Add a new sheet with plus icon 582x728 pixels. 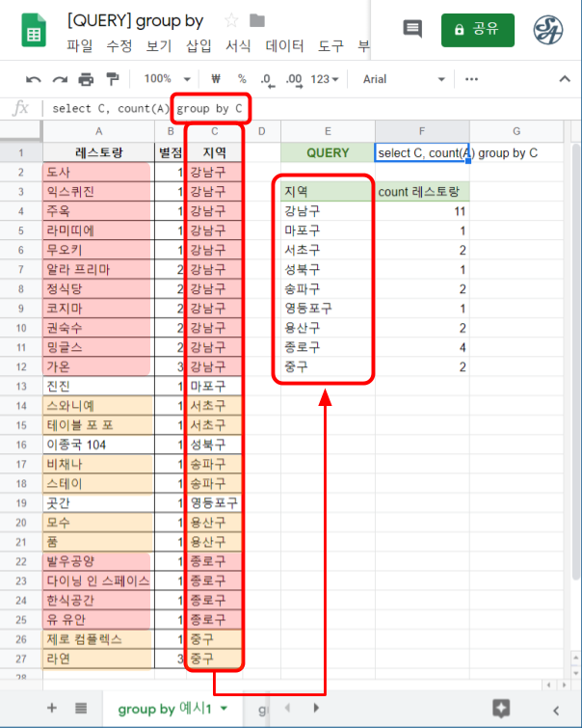point(52,708)
